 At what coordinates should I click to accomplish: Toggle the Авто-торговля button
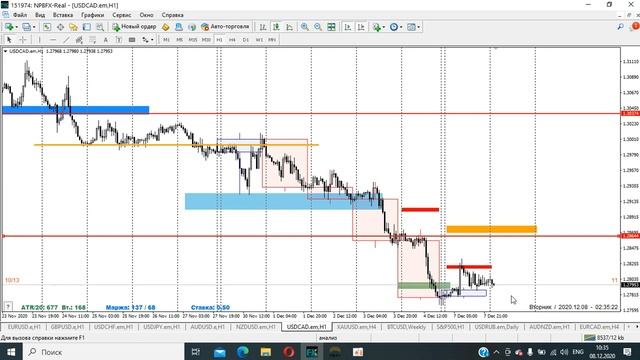[x=225, y=27]
